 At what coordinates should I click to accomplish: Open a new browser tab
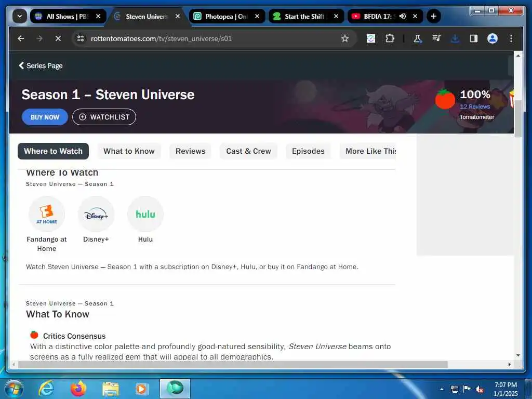[434, 16]
